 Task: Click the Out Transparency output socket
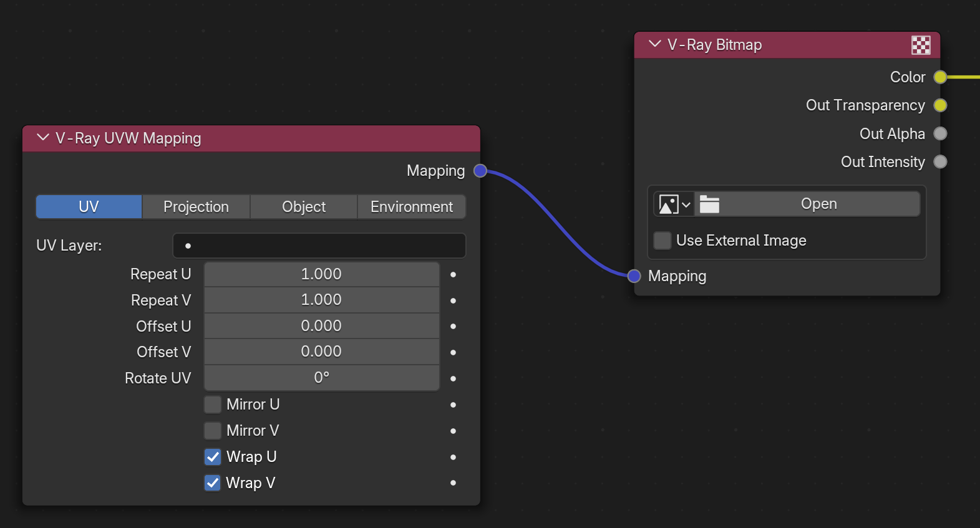[x=940, y=105]
